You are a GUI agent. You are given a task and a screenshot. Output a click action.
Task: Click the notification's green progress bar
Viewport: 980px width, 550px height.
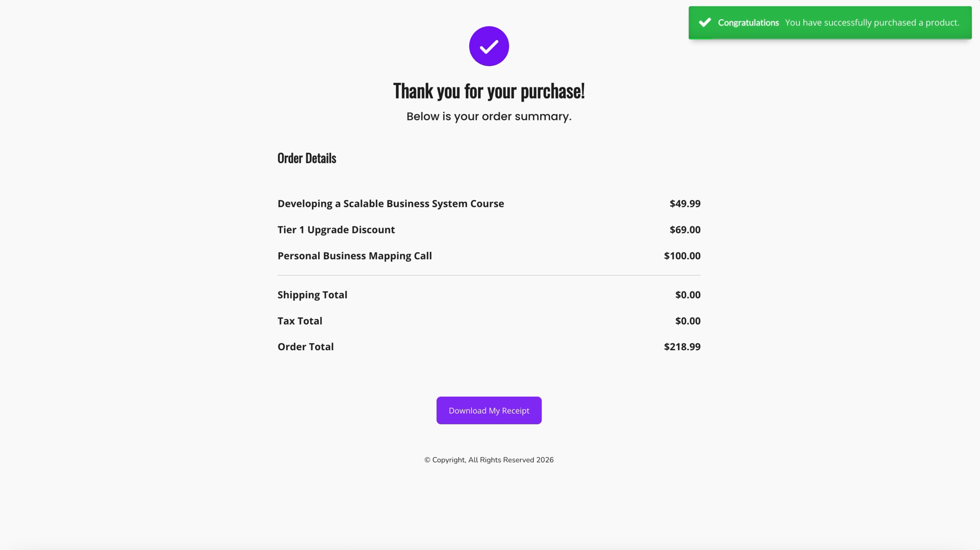point(701,38)
